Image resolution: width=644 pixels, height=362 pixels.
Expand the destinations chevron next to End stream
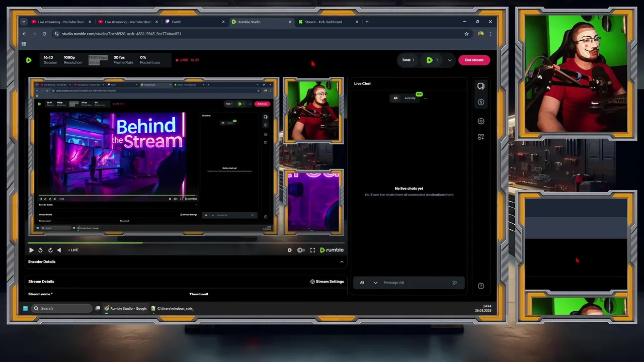click(x=449, y=60)
